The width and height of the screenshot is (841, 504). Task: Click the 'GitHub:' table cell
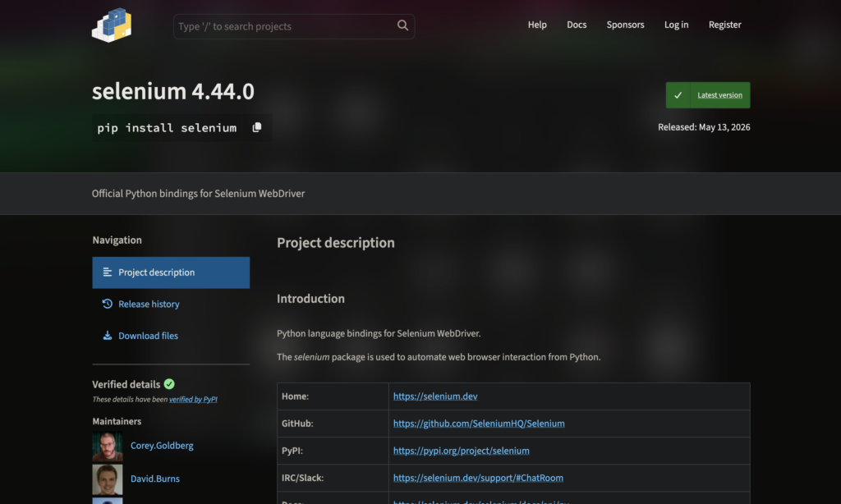(333, 424)
